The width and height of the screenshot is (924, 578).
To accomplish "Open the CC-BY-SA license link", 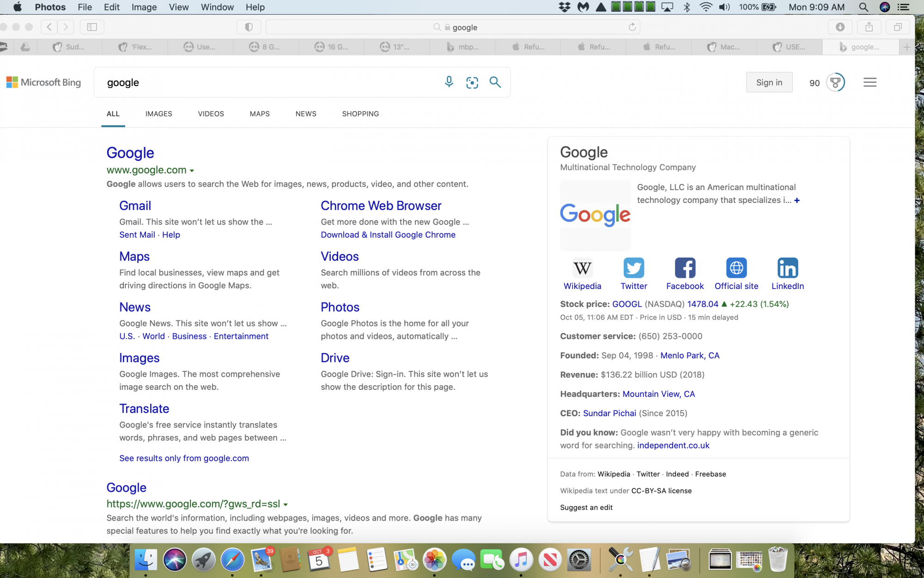I will (661, 491).
